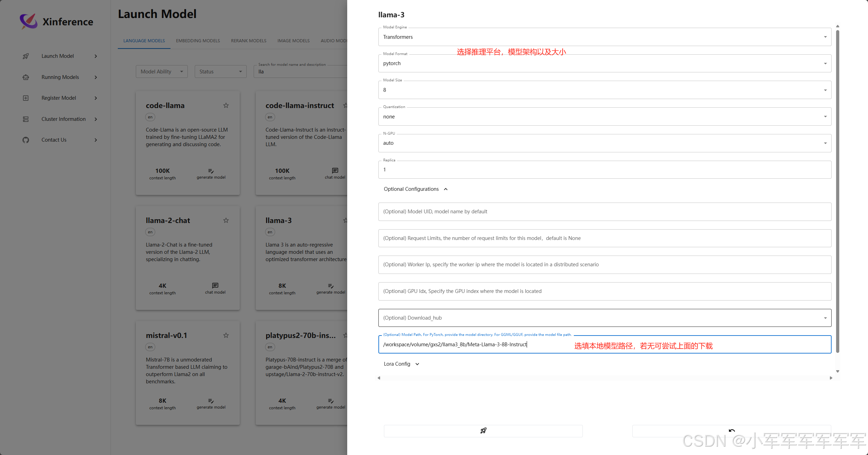Click the optional Request Limits field

605,238
